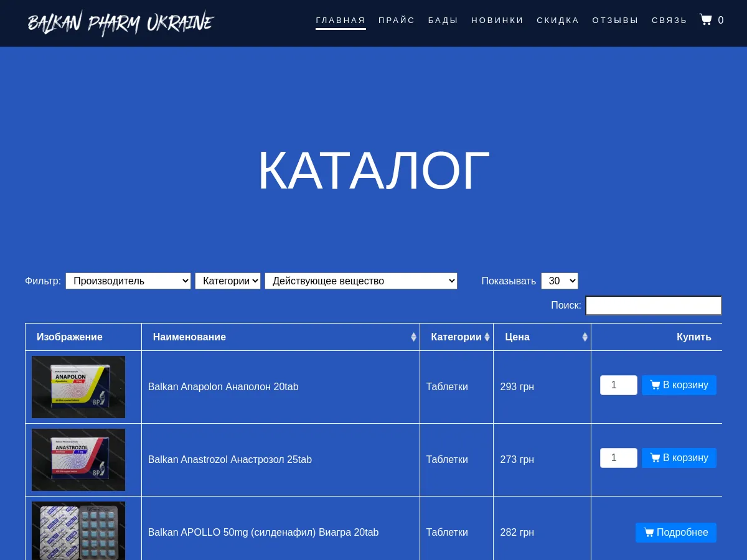This screenshot has width=747, height=560.
Task: Open the Действующее вещество dropdown
Action: pos(360,281)
